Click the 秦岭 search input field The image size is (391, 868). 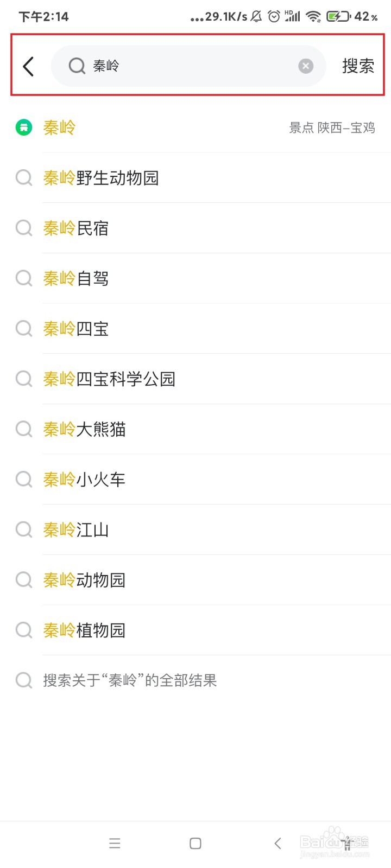tap(190, 66)
